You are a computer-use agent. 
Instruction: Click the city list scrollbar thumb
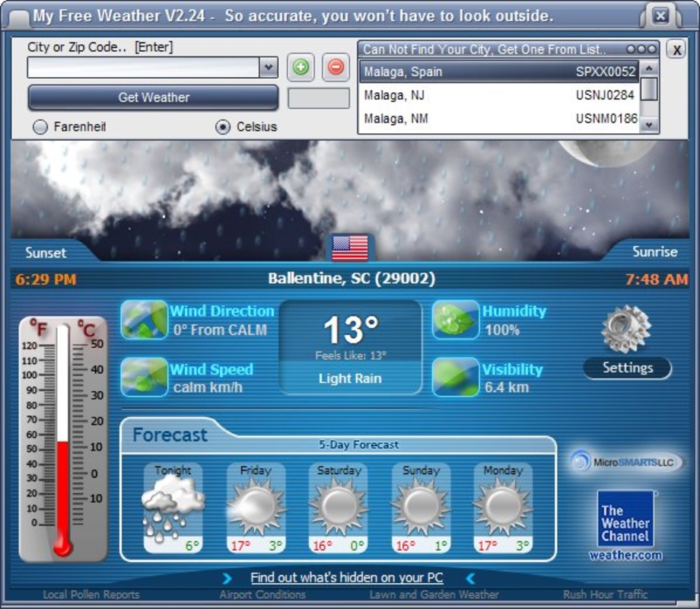[649, 89]
